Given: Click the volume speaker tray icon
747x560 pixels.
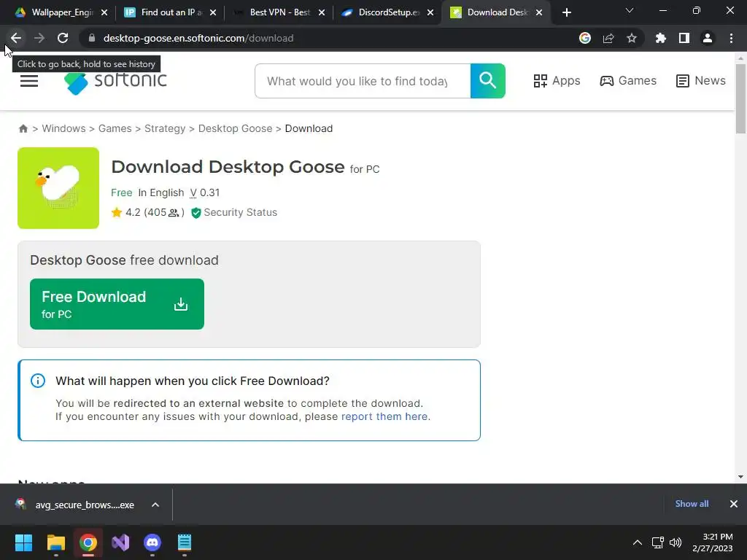Looking at the screenshot, I should coord(676,542).
